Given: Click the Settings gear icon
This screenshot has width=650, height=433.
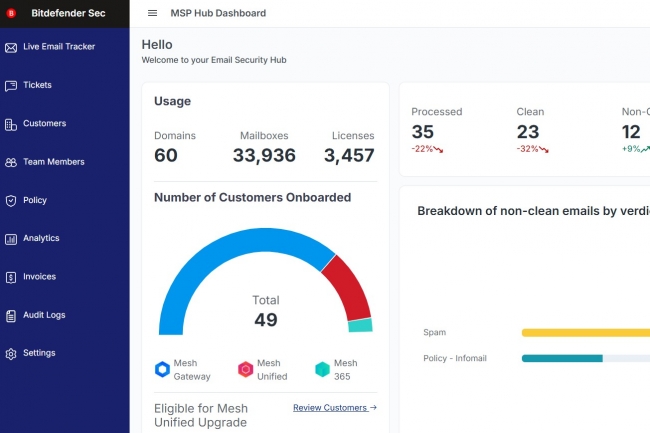Looking at the screenshot, I should pyautogui.click(x=11, y=354).
